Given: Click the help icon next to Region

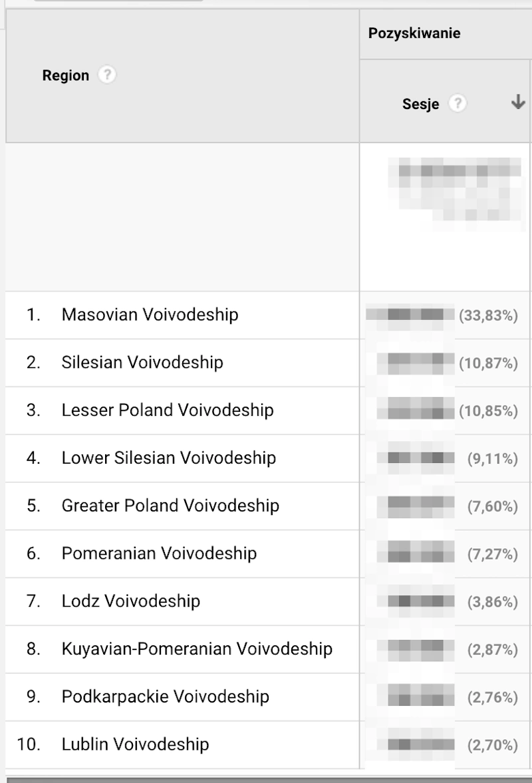Looking at the screenshot, I should [x=107, y=75].
